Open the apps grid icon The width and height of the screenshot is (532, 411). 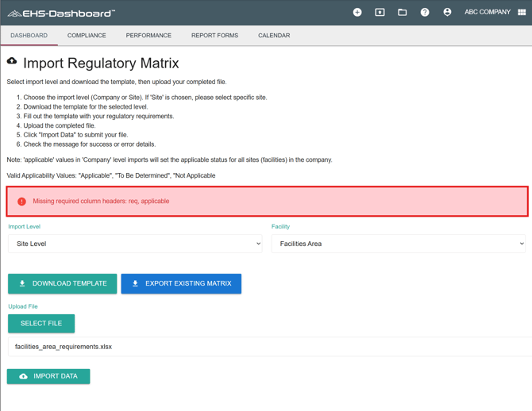tap(522, 12)
